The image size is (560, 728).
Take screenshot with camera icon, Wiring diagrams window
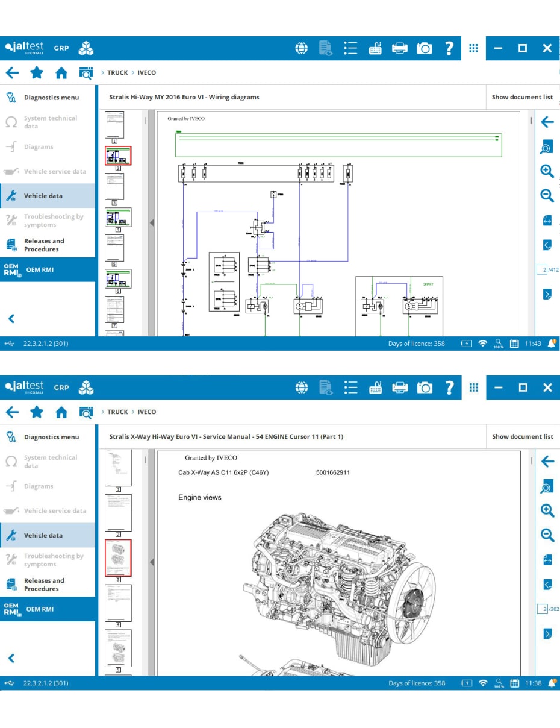[x=425, y=48]
